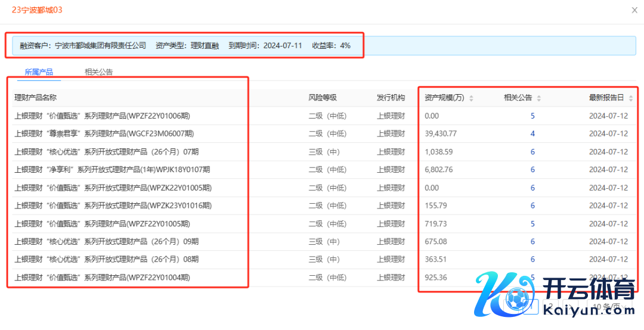Image resolution: width=644 pixels, height=330 pixels.
Task: Open announcements count 4 for 尊Series WGCF23M06007期
Action: [x=532, y=134]
